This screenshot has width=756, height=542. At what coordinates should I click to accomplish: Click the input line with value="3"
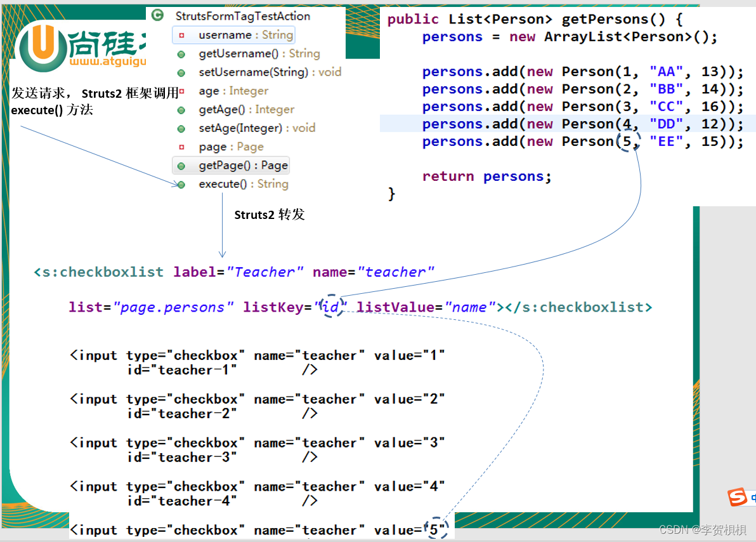(257, 443)
